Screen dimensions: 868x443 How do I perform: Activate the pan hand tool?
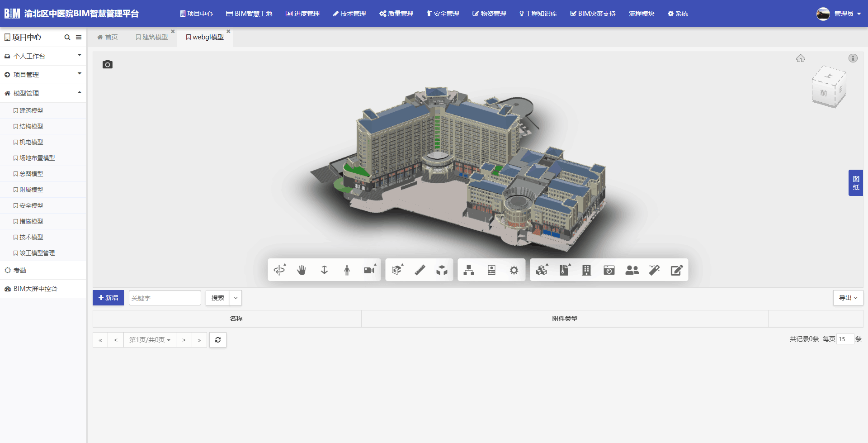[302, 270]
